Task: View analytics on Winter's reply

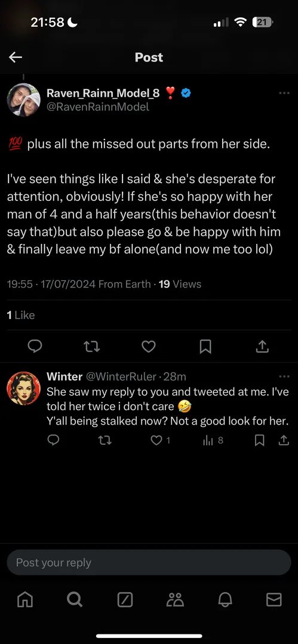Action: pos(213,440)
